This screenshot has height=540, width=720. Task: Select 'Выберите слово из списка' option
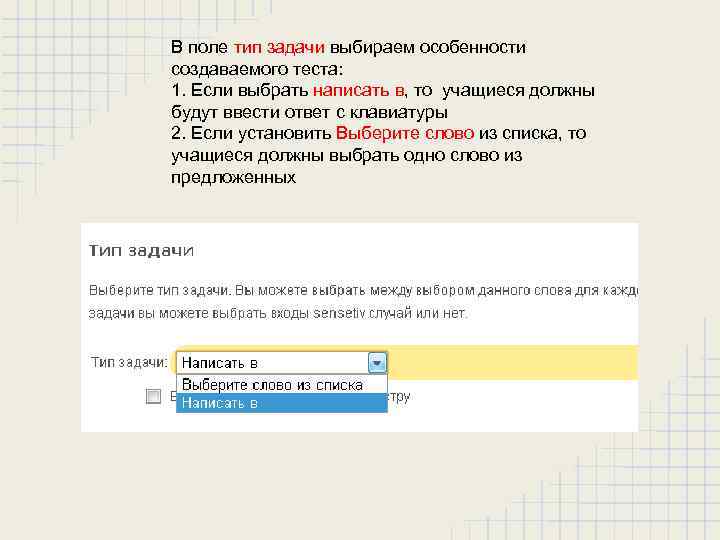coord(281,385)
